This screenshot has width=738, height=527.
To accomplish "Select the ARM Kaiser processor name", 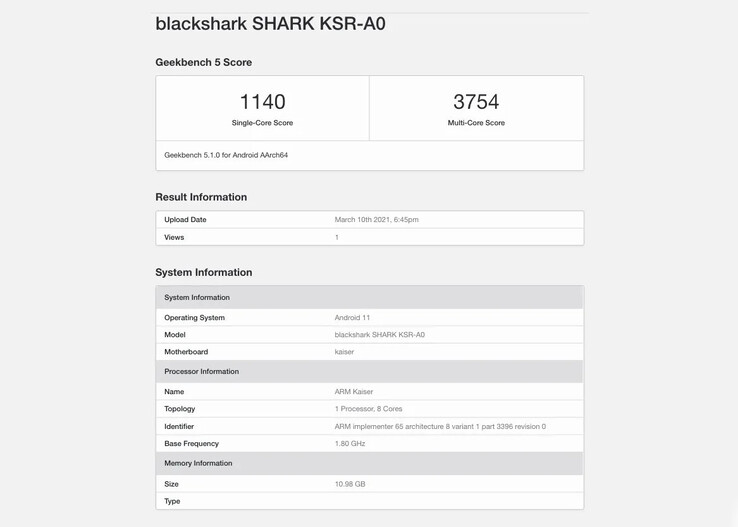I will [354, 392].
